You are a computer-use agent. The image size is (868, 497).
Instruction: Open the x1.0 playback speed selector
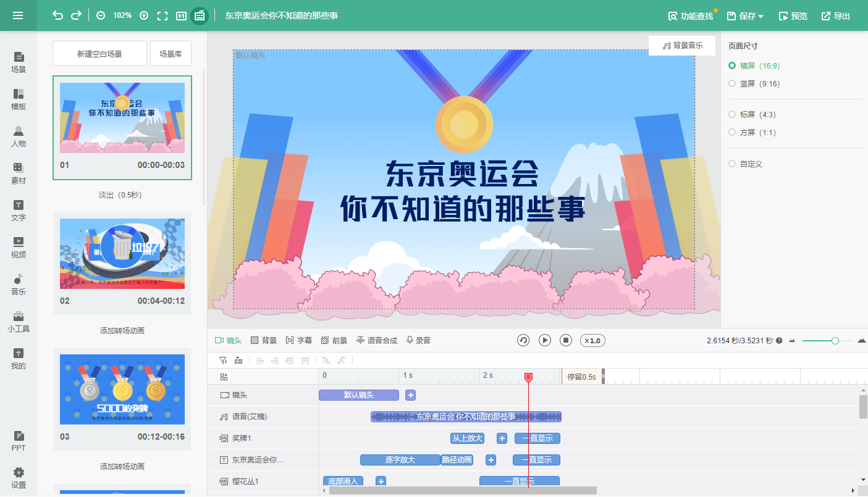[592, 340]
